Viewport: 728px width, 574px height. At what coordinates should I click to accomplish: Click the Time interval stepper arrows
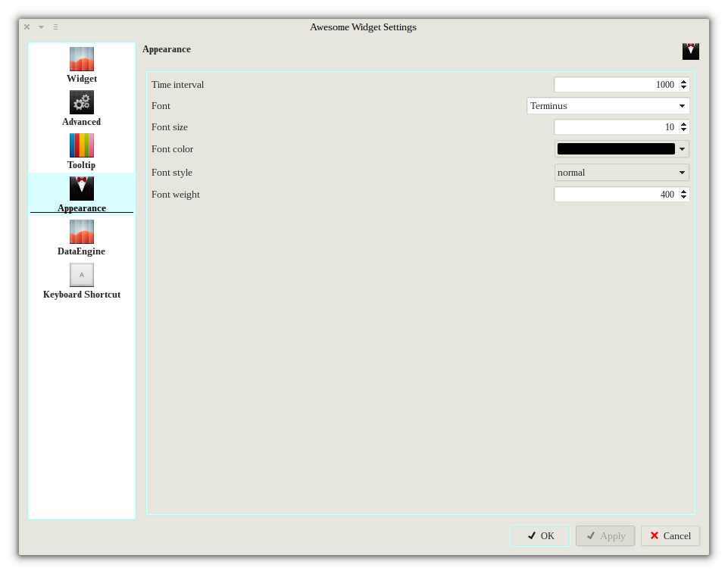click(x=683, y=85)
